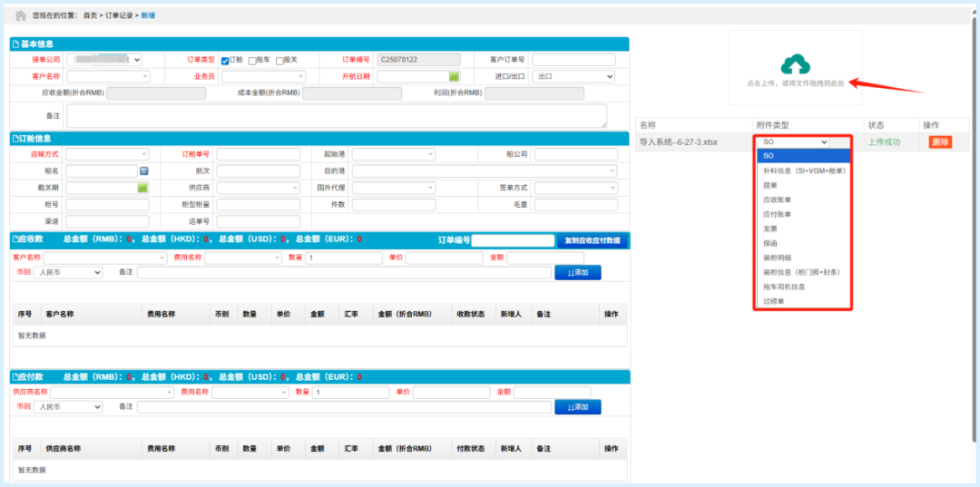Click the lookup icon beside 船名
Image resolution: width=980 pixels, height=487 pixels.
coord(143,170)
